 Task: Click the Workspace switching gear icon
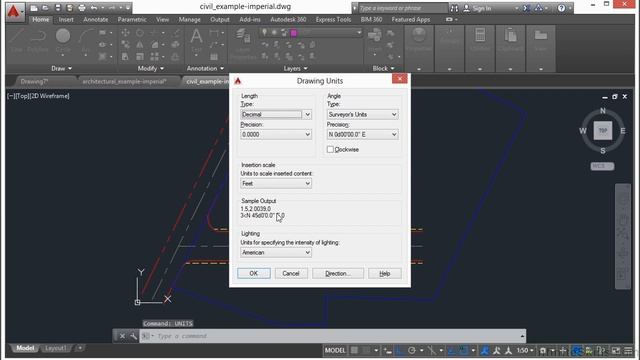click(x=543, y=351)
